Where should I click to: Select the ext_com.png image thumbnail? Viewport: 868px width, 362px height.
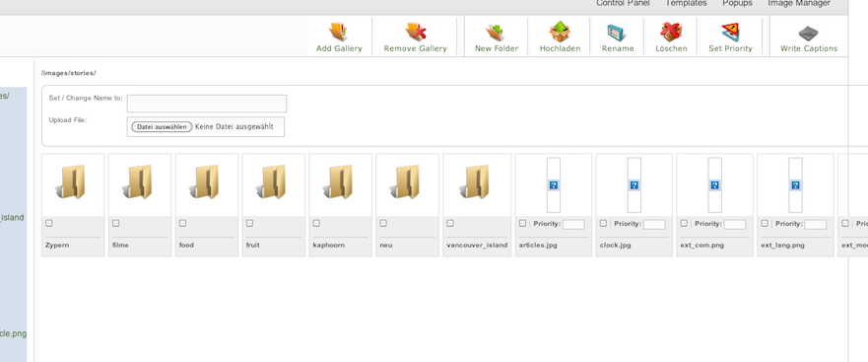(x=714, y=185)
